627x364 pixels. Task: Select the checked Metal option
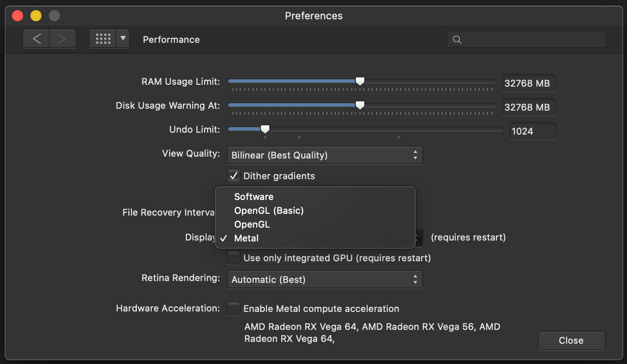[x=315, y=238]
